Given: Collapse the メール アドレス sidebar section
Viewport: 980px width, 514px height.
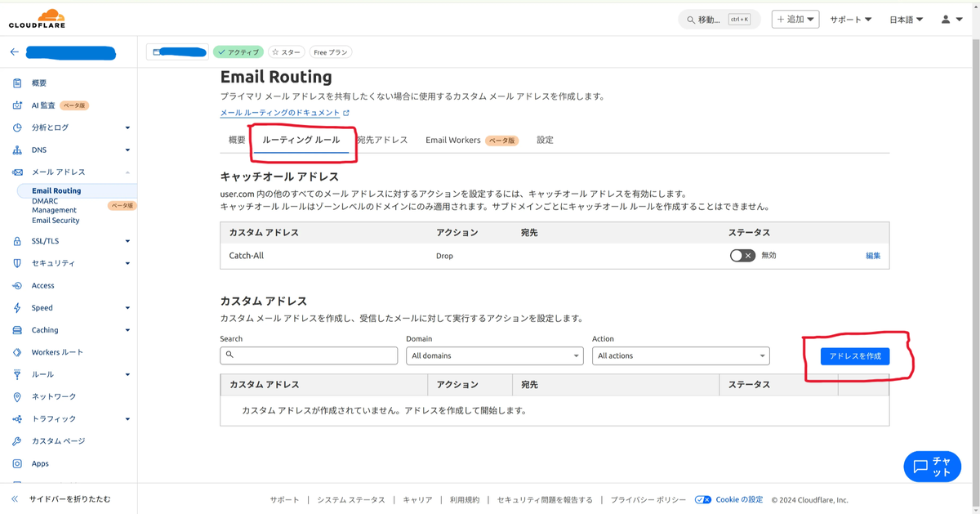Looking at the screenshot, I should (127, 172).
